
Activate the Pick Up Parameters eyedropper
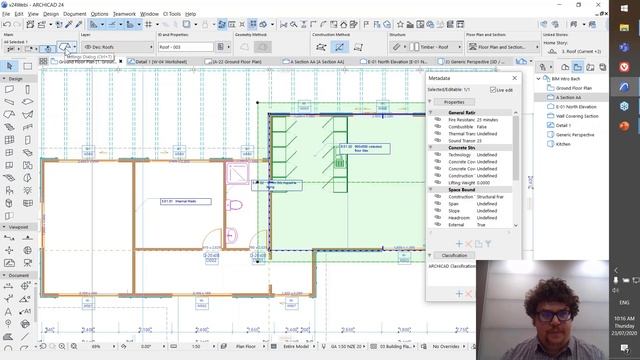(x=69, y=24)
